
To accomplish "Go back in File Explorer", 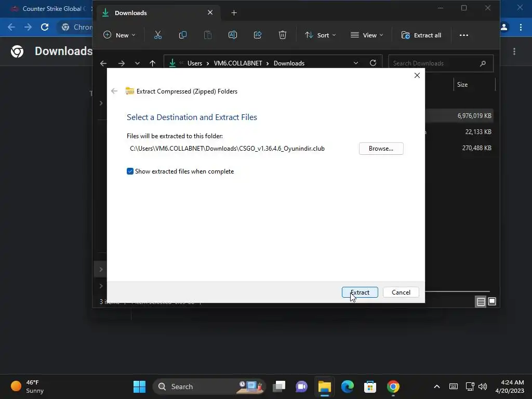I will (x=103, y=63).
